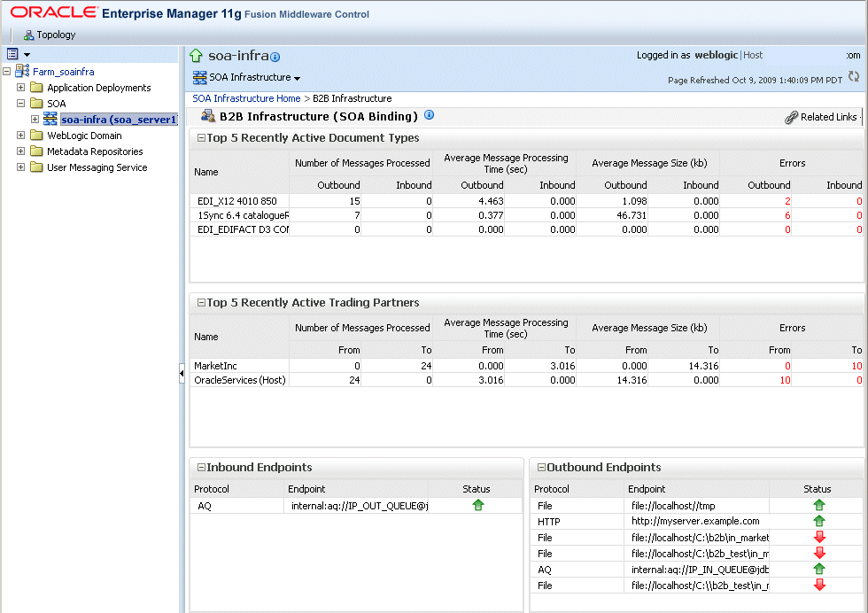This screenshot has width=868, height=613.
Task: Click the Farm_soainfra farm icon
Action: click(22, 71)
